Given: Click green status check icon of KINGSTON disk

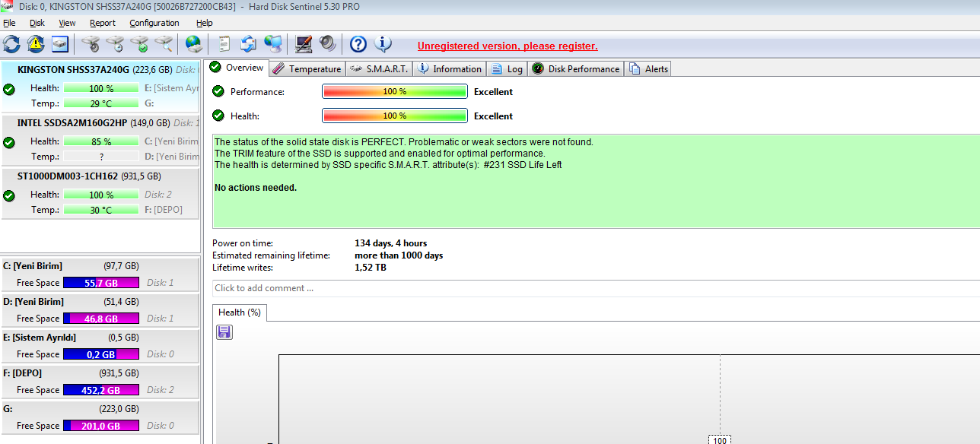Looking at the screenshot, I should 9,89.
